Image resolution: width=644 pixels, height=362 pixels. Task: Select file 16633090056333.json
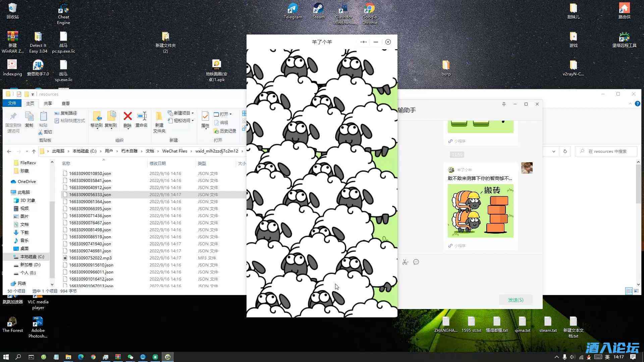tap(90, 195)
